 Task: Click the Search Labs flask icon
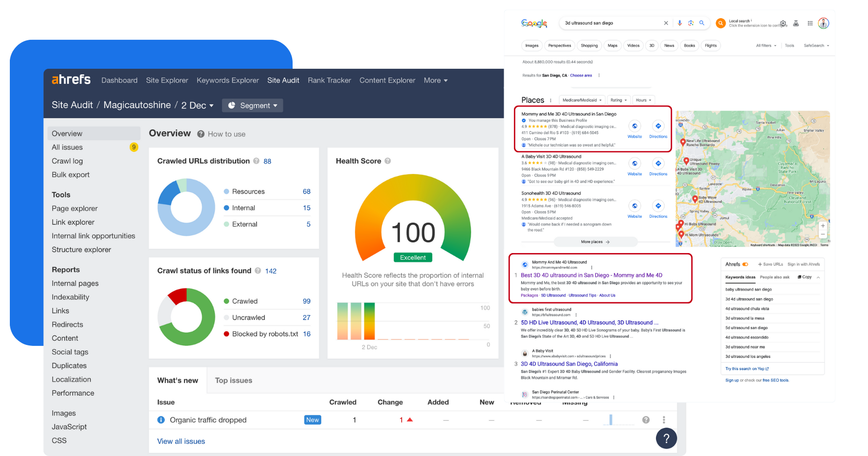(x=796, y=23)
